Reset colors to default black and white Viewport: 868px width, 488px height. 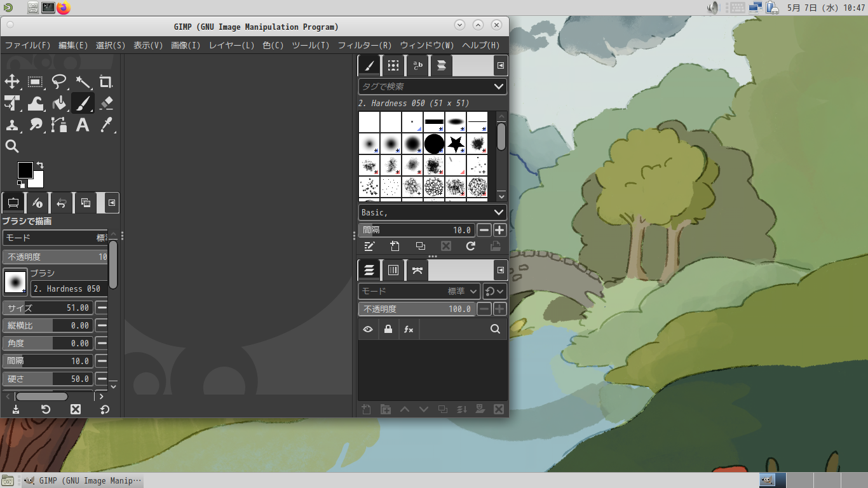(x=21, y=184)
